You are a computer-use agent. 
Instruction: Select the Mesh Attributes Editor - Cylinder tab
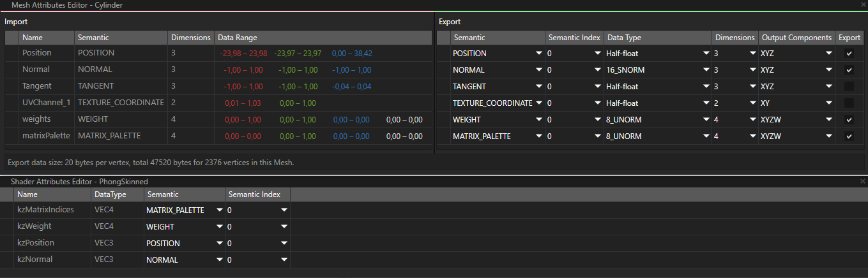click(67, 5)
